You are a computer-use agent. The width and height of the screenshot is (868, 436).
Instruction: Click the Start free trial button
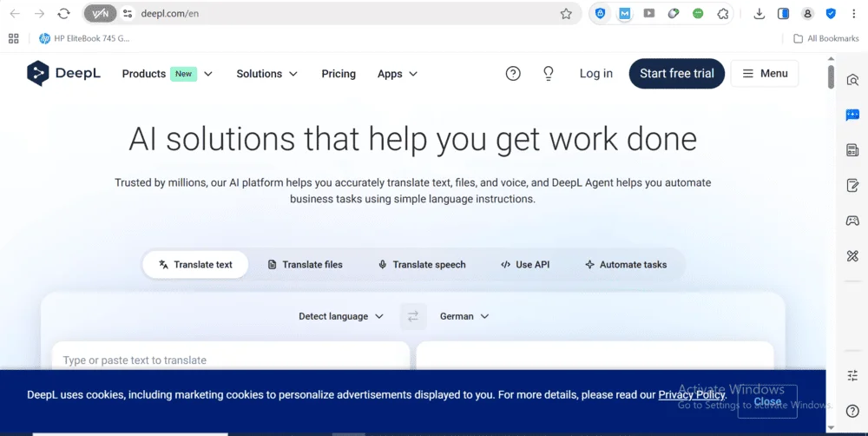pyautogui.click(x=676, y=73)
